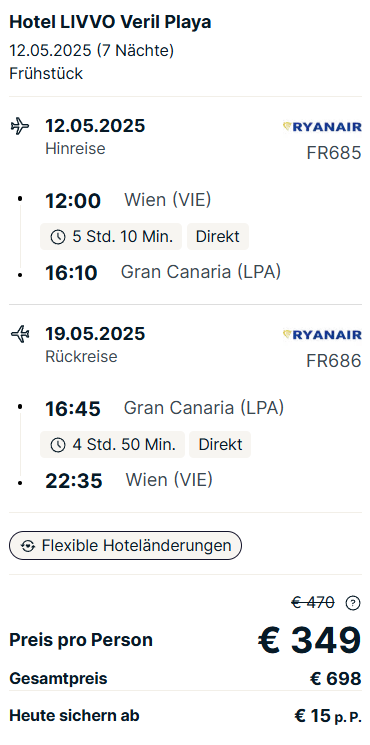
Task: Click the Ryanair logo for flight FR686
Action: click(322, 334)
